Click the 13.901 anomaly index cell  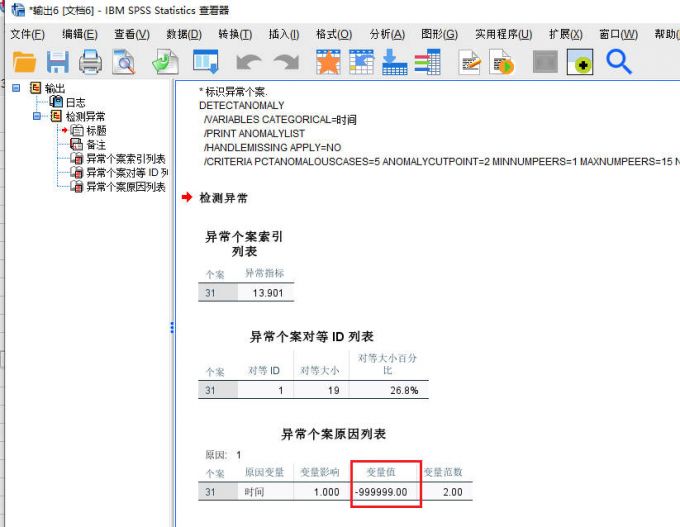267,293
